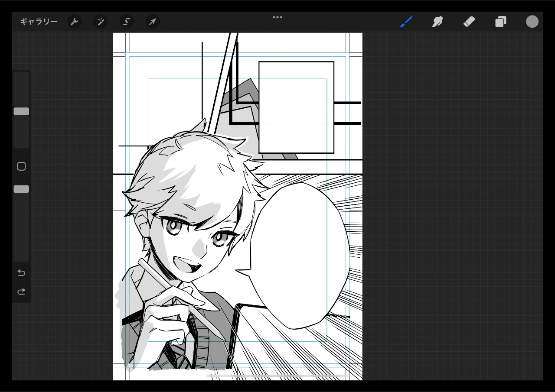The width and height of the screenshot is (555, 392).
Task: Click the brush size slider handle
Action: tap(21, 111)
